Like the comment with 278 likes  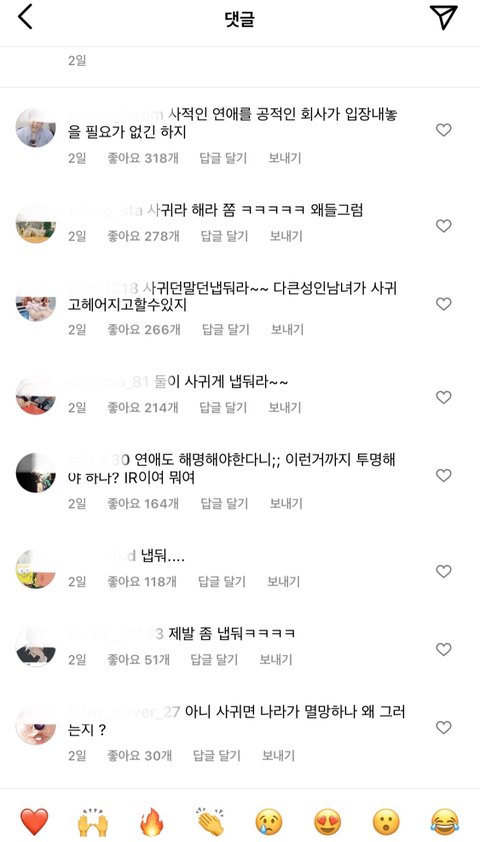443,226
